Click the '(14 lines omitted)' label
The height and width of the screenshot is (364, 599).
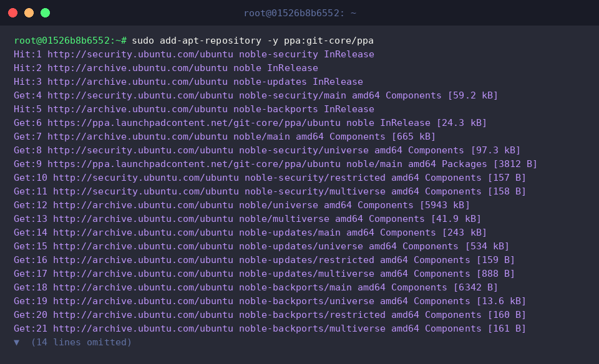81,342
